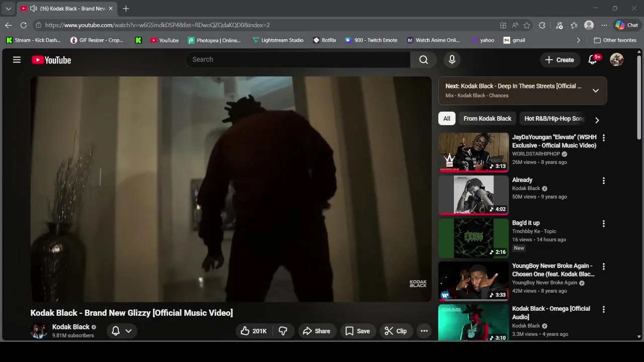This screenshot has height=362, width=644.
Task: Click the Clip button
Action: click(395, 331)
